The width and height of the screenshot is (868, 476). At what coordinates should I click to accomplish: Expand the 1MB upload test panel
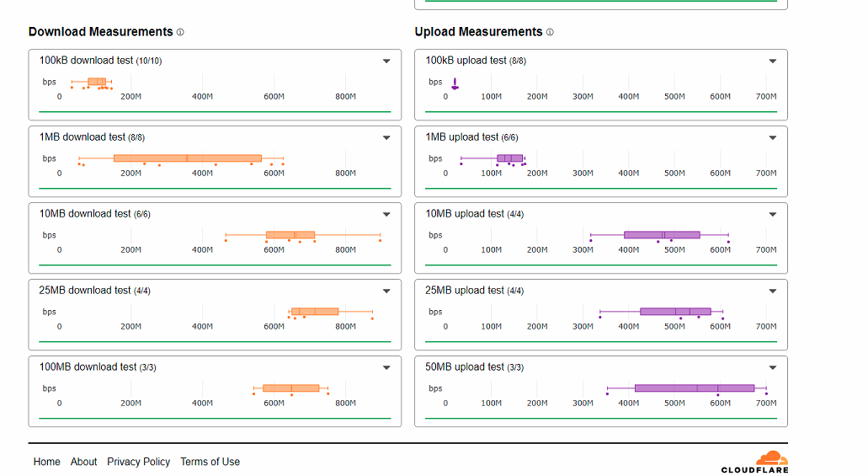773,137
